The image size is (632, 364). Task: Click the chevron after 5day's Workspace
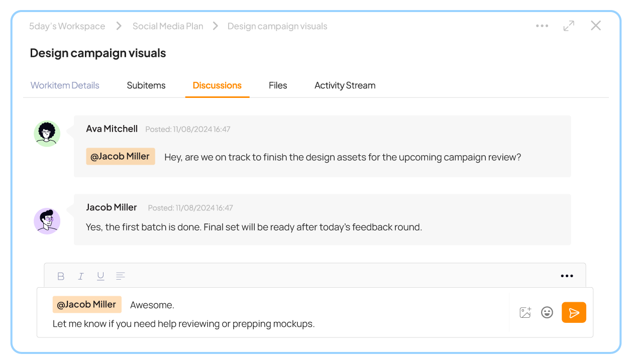click(x=119, y=26)
